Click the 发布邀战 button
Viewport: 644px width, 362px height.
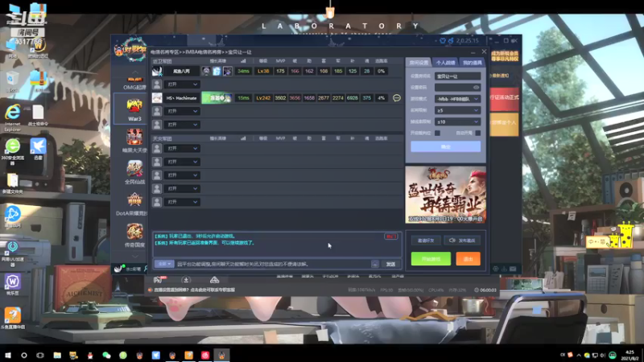[462, 241]
